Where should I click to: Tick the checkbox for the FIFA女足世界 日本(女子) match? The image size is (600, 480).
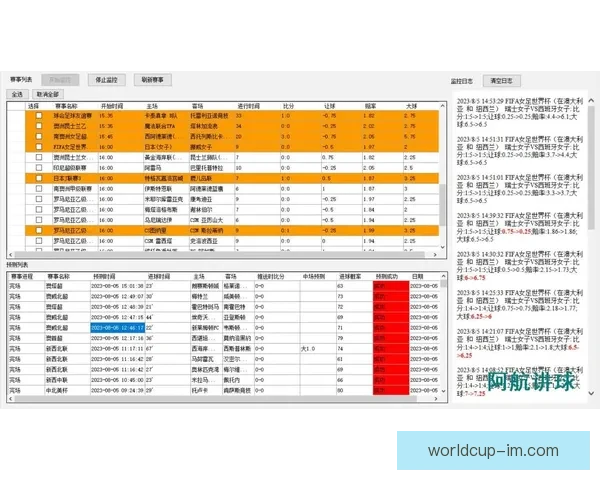point(39,147)
